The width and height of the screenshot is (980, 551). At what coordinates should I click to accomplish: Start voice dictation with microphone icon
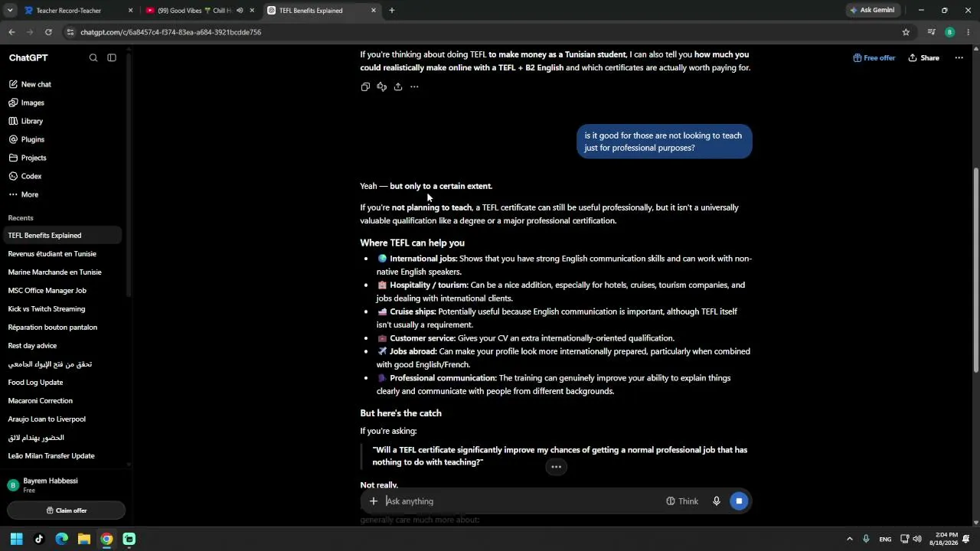pyautogui.click(x=717, y=501)
